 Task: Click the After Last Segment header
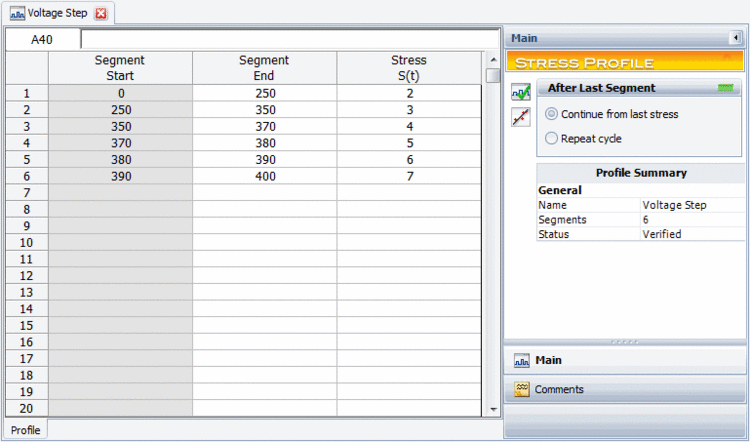pos(639,88)
